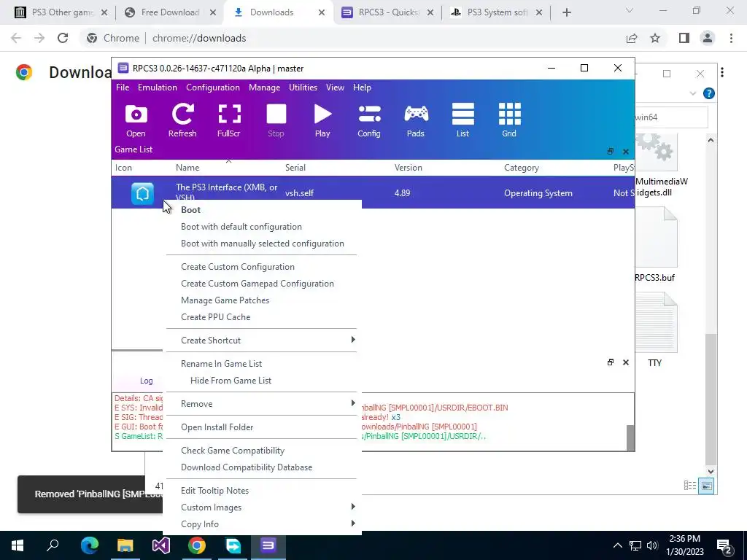Open the Configuration menu
747x560 pixels.
point(213,87)
